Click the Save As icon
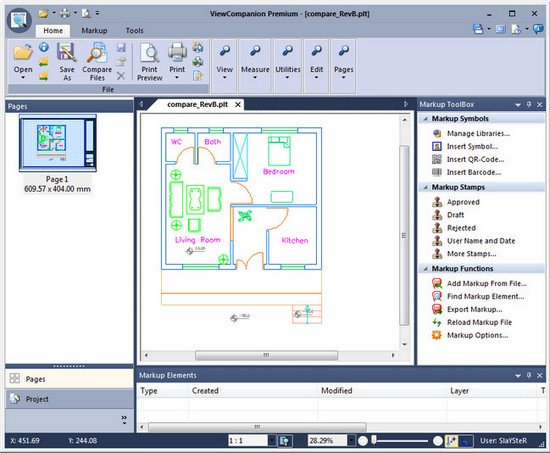 67,52
